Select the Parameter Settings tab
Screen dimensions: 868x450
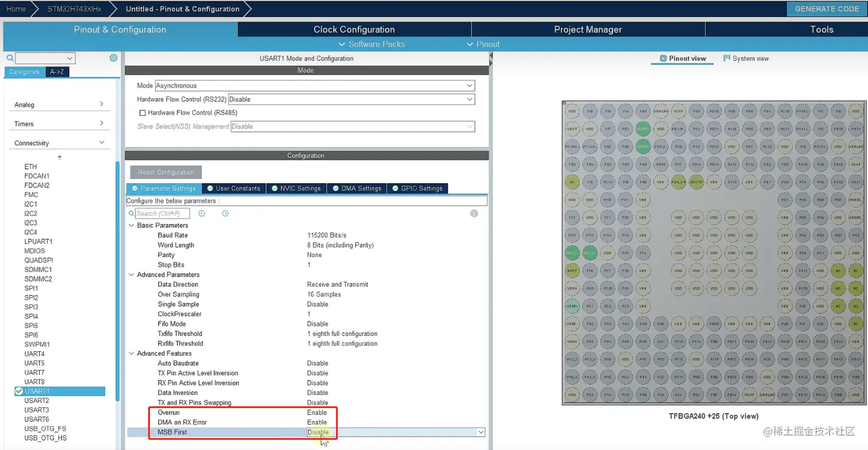coord(164,188)
